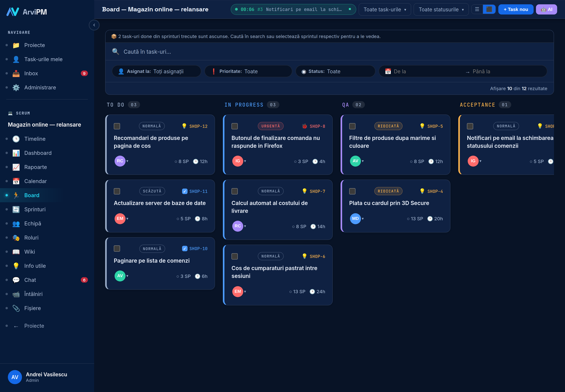Open the Prioritate filter dropdown
Image resolution: width=565 pixels, height=392 pixels.
coord(248,71)
